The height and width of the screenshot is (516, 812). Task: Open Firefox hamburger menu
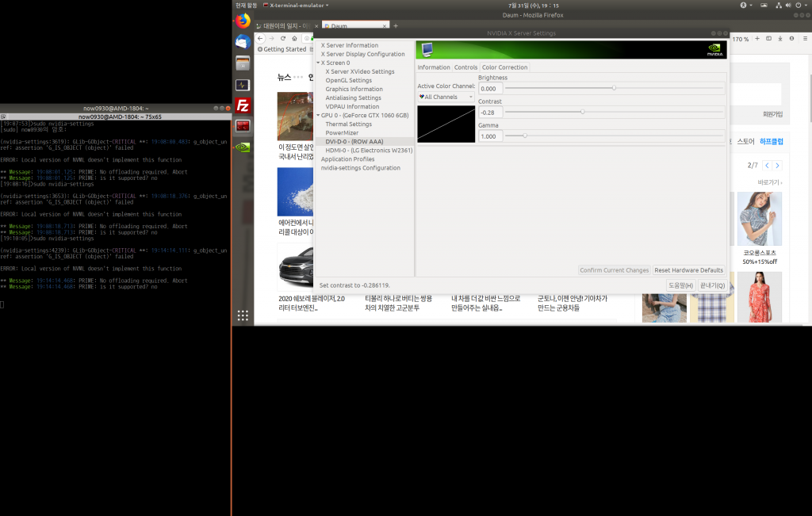804,38
